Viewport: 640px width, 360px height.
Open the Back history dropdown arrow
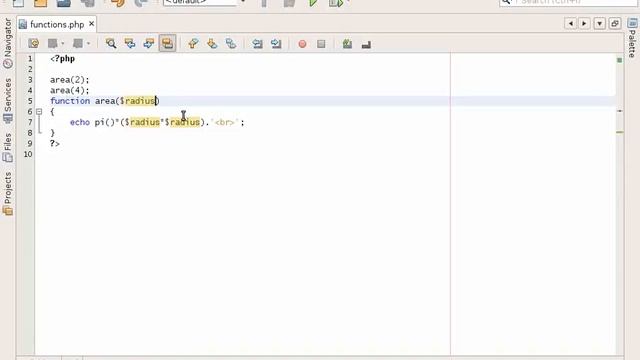pos(62,44)
